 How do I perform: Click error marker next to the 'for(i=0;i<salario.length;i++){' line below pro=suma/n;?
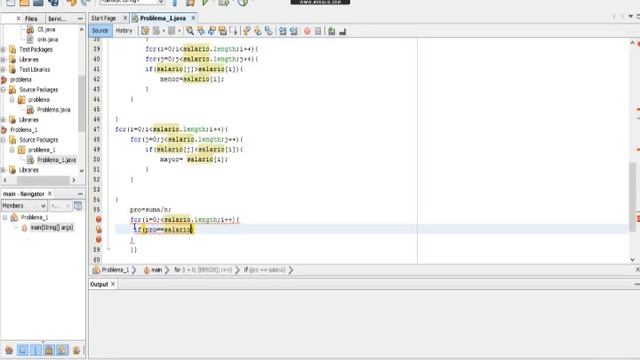[x=98, y=220]
